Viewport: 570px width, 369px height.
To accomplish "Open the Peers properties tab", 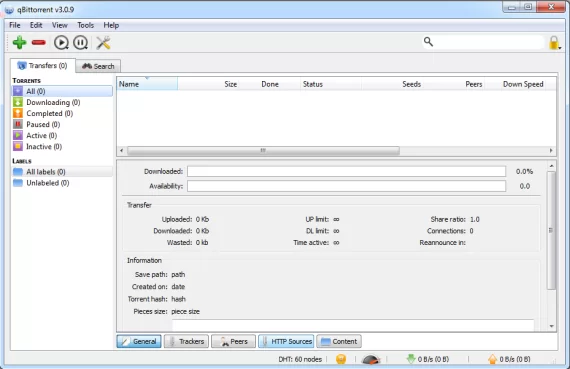I will pyautogui.click(x=233, y=341).
